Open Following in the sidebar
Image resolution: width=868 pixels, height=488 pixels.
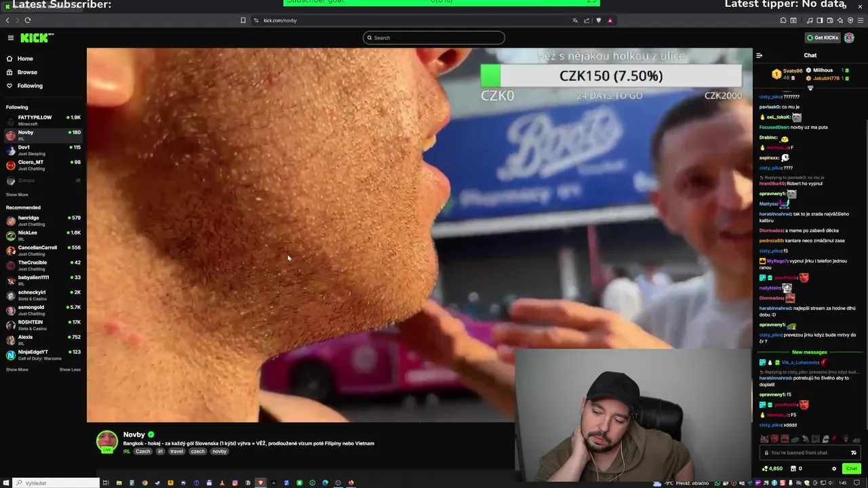point(24,86)
